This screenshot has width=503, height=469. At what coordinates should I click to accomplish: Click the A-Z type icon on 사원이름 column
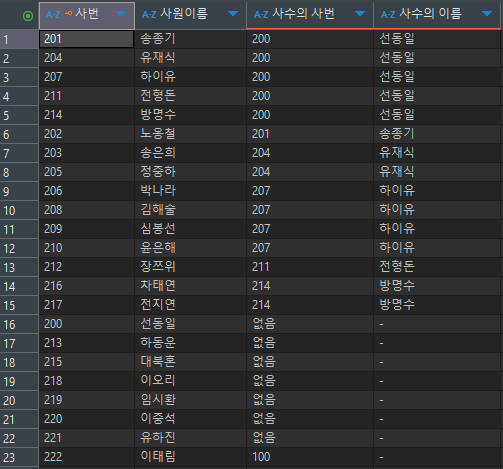(x=149, y=14)
